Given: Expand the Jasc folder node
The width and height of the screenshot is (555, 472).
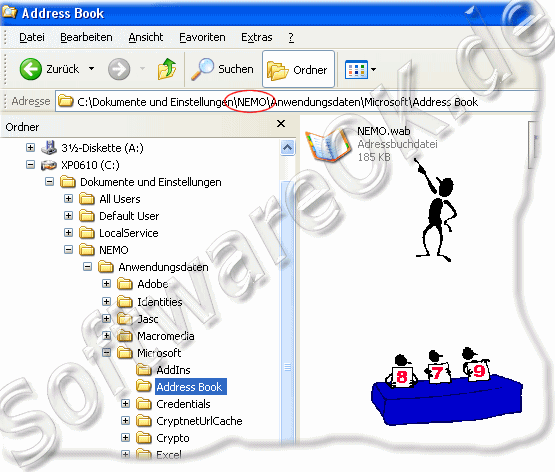Looking at the screenshot, I should tap(106, 318).
